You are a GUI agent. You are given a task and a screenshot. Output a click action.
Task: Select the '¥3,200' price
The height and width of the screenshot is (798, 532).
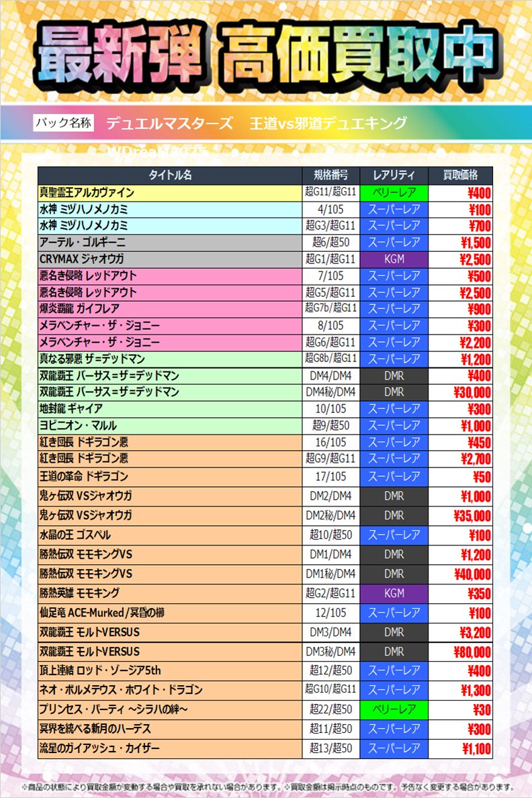(x=476, y=633)
